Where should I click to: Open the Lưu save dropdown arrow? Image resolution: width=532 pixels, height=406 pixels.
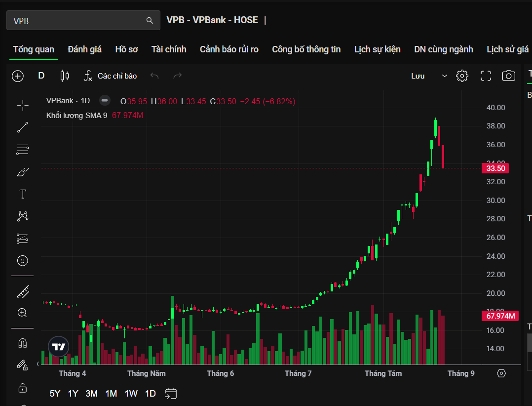click(x=445, y=76)
